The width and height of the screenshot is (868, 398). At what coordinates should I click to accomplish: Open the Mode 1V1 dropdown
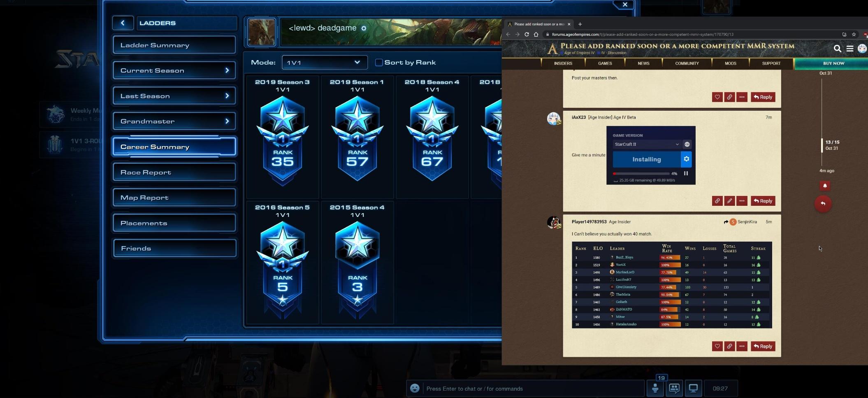click(x=324, y=63)
